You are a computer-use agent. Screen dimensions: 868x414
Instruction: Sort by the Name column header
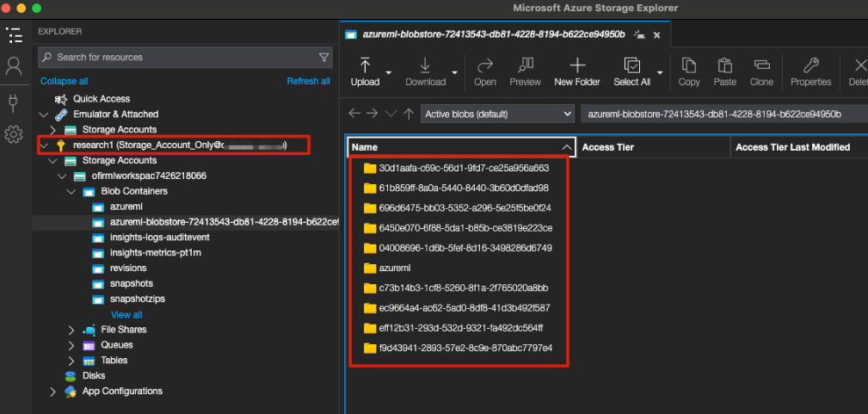click(462, 147)
